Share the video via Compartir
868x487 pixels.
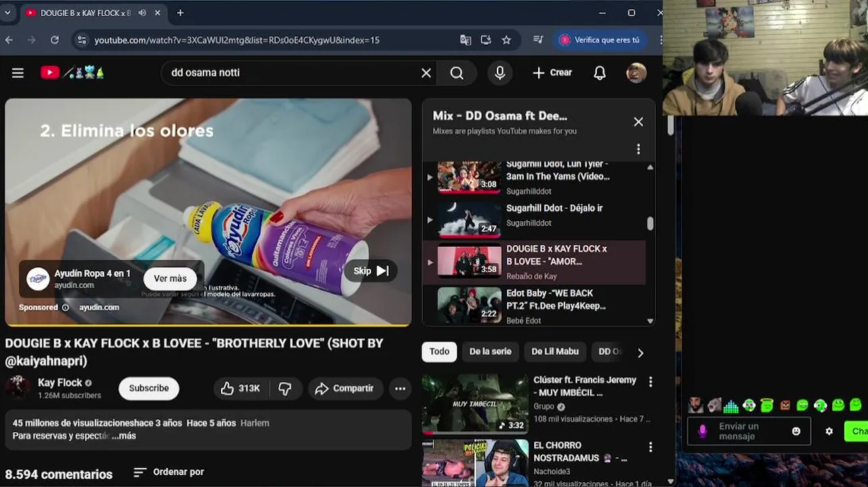pyautogui.click(x=345, y=388)
